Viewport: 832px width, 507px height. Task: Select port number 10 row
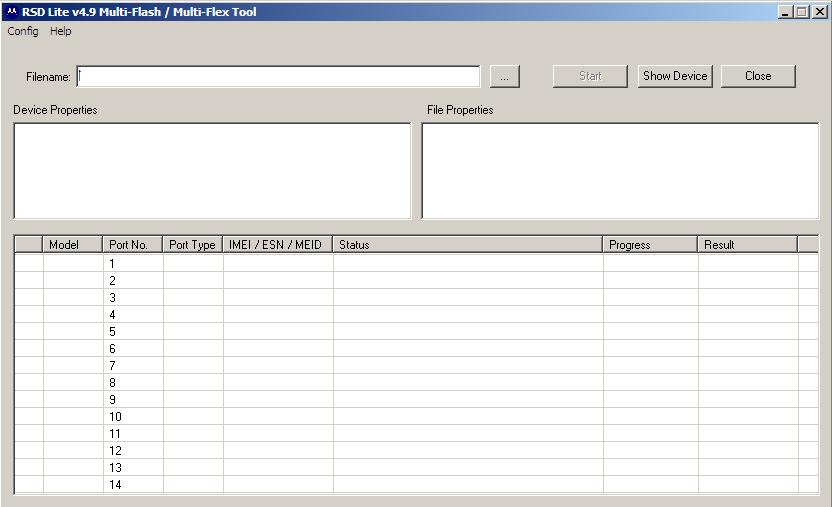417,416
